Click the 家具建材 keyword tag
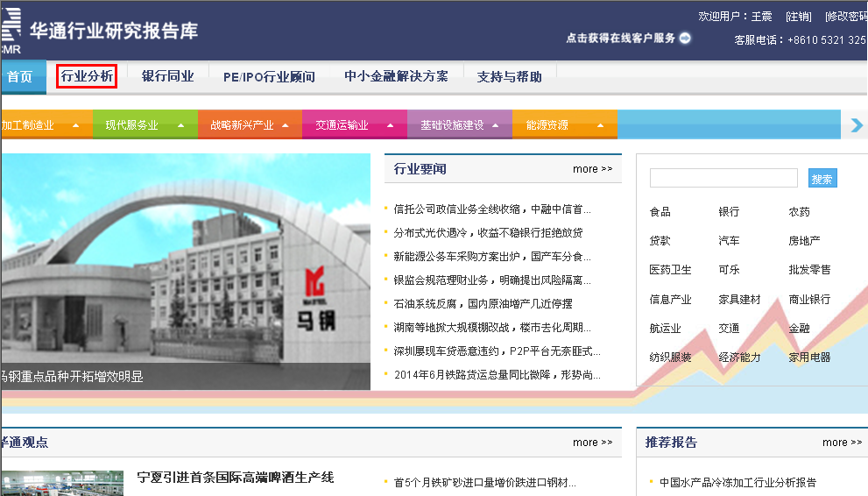Image resolution: width=868 pixels, height=496 pixels. [x=739, y=300]
